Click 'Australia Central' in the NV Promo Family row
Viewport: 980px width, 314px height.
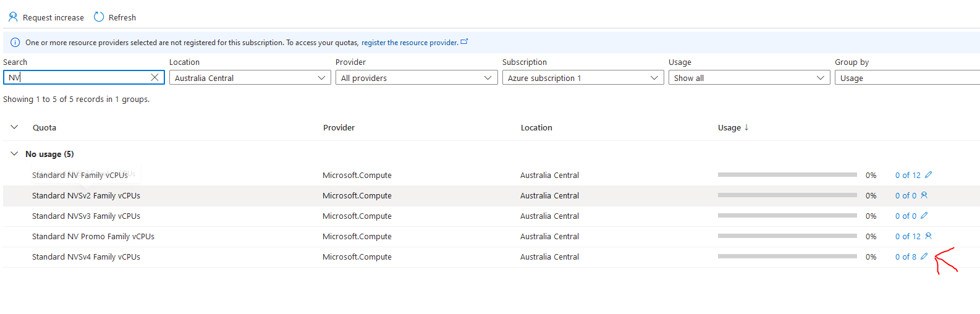(x=549, y=237)
